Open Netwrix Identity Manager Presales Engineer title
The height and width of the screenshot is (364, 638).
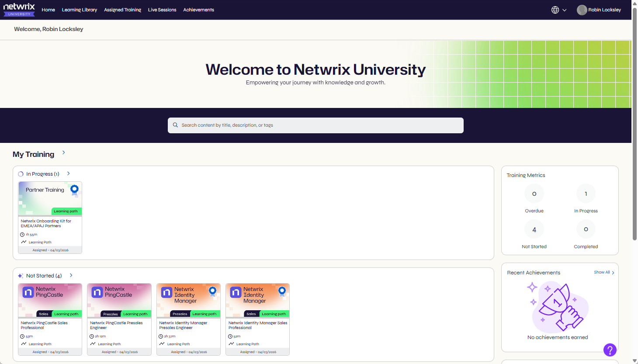(x=183, y=325)
